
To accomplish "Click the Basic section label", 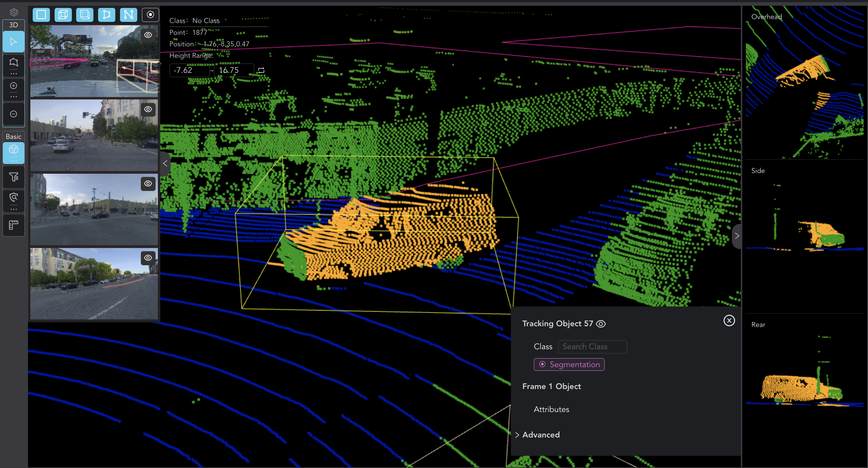I will click(14, 137).
